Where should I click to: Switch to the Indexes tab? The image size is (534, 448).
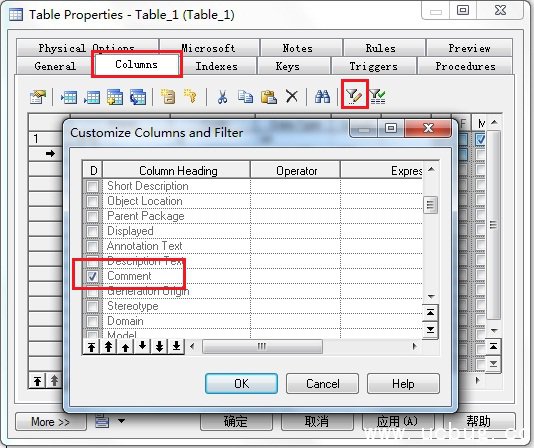point(217,66)
